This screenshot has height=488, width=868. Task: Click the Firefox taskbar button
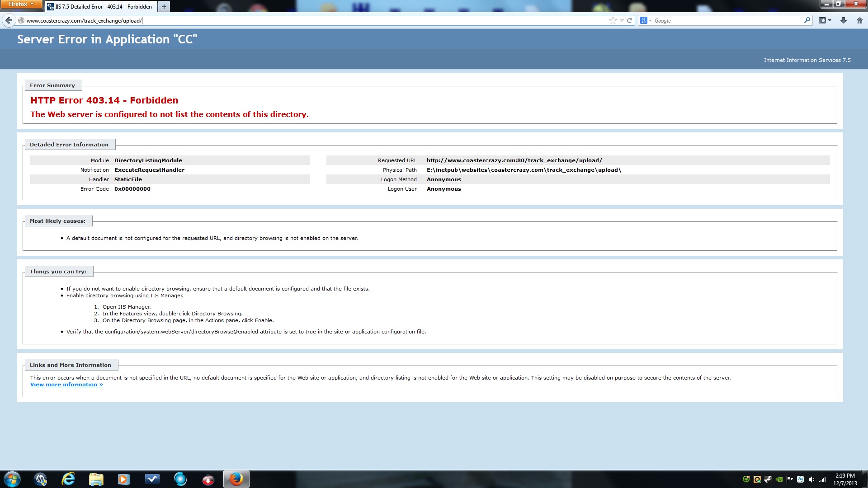coord(236,479)
